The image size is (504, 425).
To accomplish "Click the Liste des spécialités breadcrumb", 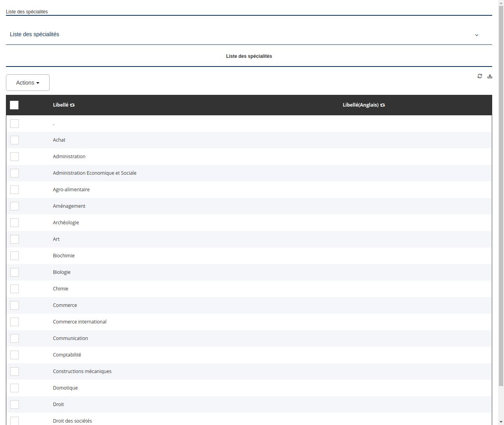I will [26, 12].
